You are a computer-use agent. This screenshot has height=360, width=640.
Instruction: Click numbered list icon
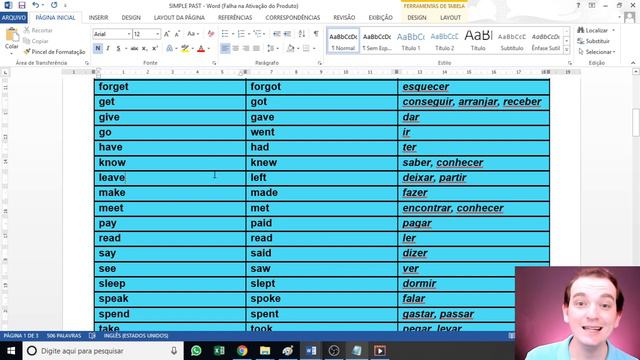241,34
